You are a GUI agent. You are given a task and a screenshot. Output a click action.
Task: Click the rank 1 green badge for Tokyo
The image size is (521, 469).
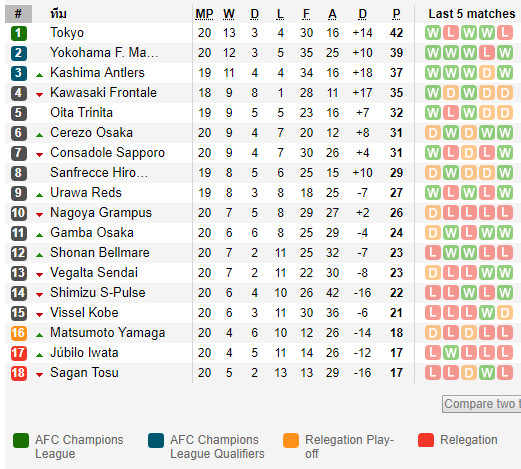19,33
